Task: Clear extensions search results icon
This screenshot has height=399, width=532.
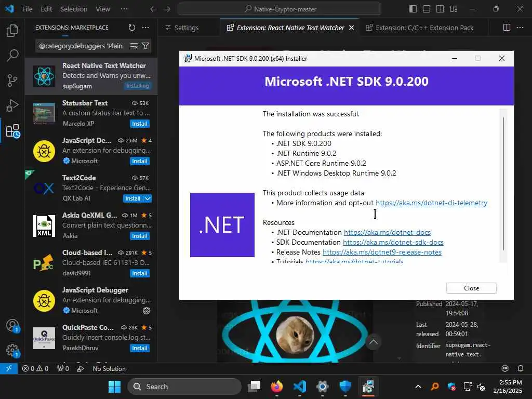Action: 134,46
